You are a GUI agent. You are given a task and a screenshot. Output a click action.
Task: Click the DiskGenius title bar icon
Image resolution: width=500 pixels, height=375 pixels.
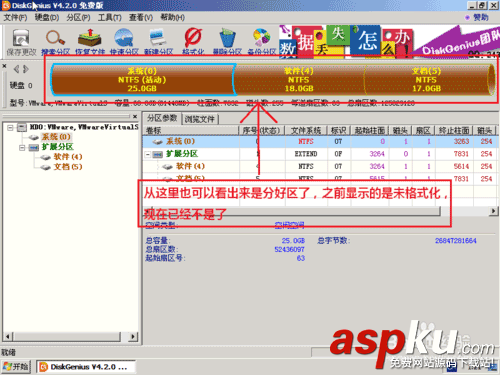(x=6, y=6)
